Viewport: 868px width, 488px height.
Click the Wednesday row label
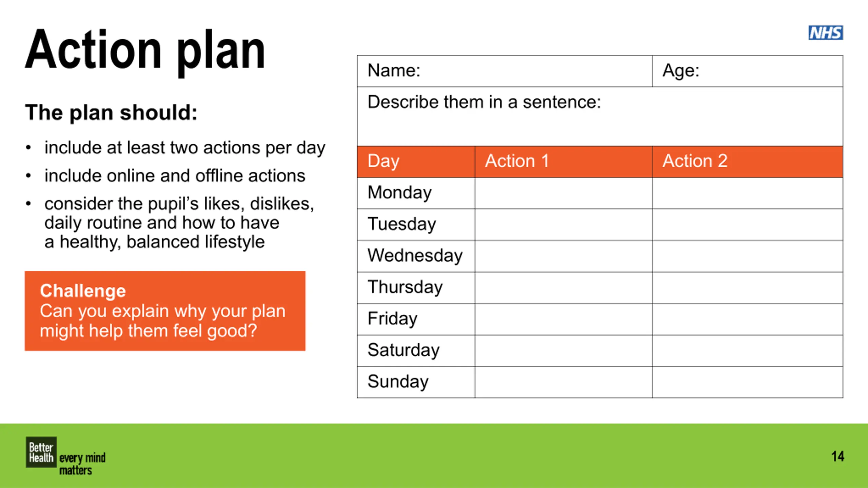point(415,256)
